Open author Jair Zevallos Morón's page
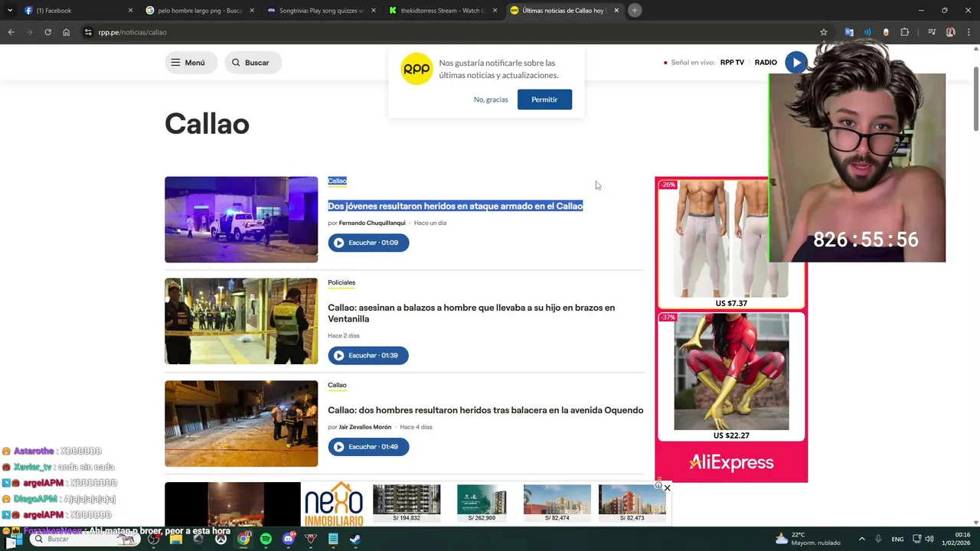Image resolution: width=980 pixels, height=551 pixels. coord(364,427)
